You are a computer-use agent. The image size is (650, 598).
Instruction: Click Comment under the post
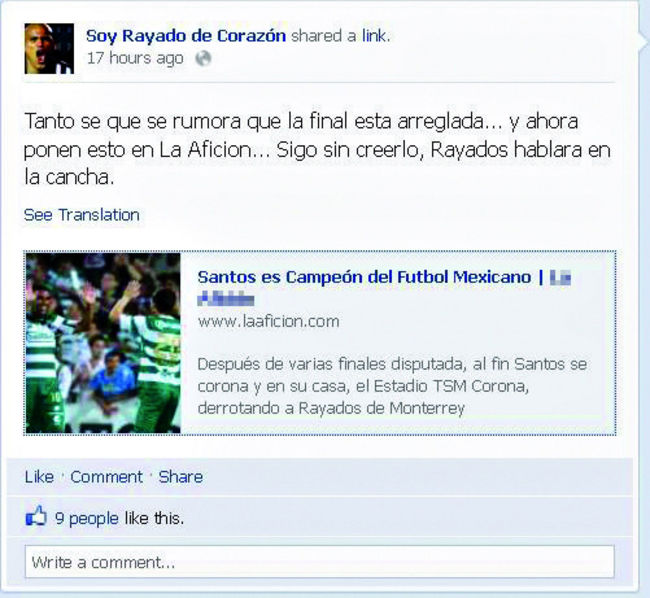tap(107, 477)
